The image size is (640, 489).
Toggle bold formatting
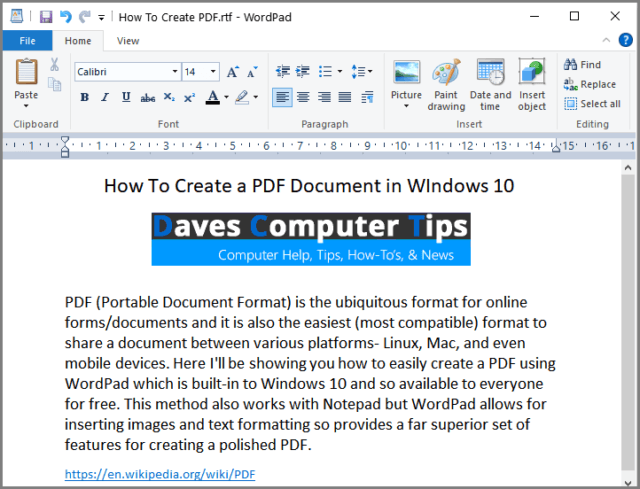84,97
